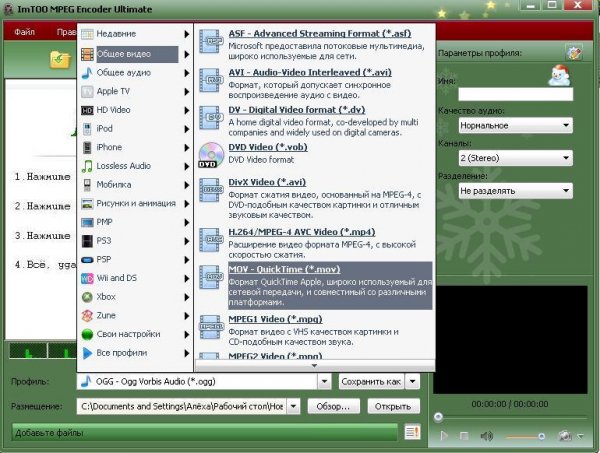Viewport: 600px width, 453px height.
Task: Expand the iPhone submenu arrow
Action: pyautogui.click(x=186, y=148)
